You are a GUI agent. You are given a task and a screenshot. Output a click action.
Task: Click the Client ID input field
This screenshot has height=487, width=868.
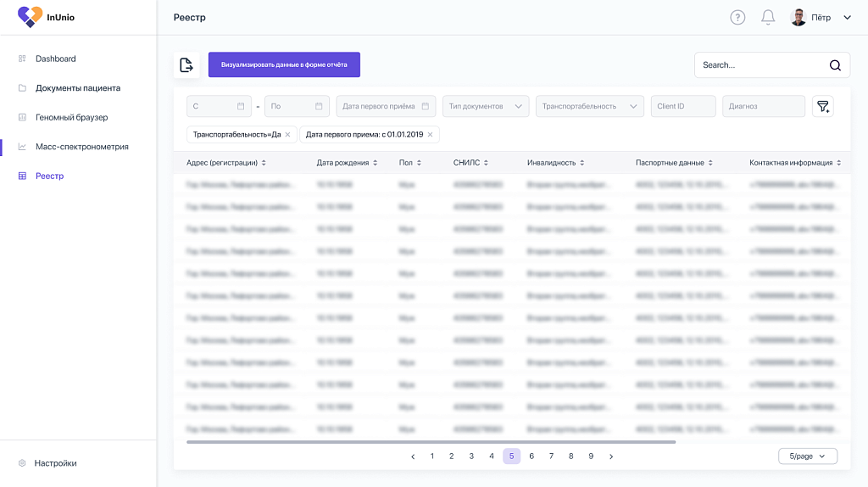point(683,106)
